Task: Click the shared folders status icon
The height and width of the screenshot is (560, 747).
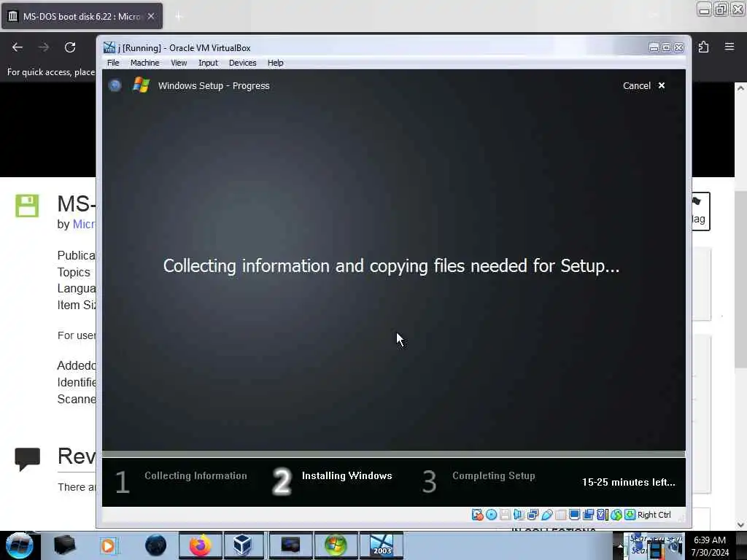Action: click(x=561, y=515)
